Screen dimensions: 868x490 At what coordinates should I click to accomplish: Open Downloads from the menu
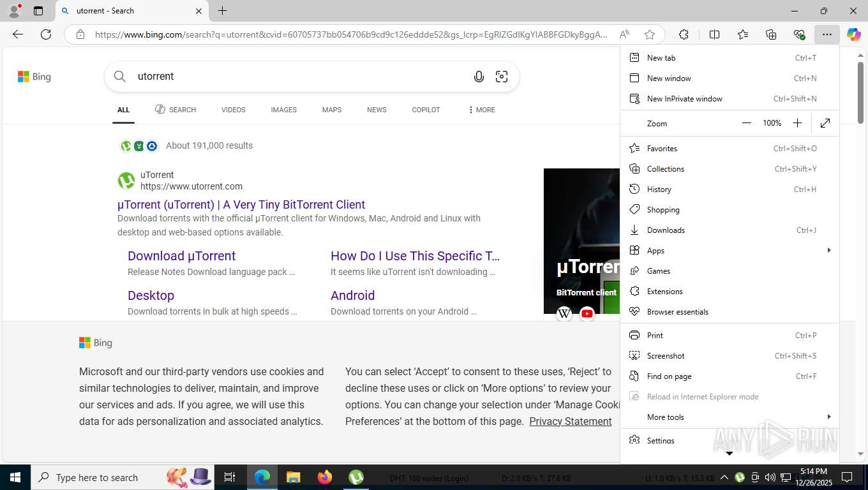[730, 230]
